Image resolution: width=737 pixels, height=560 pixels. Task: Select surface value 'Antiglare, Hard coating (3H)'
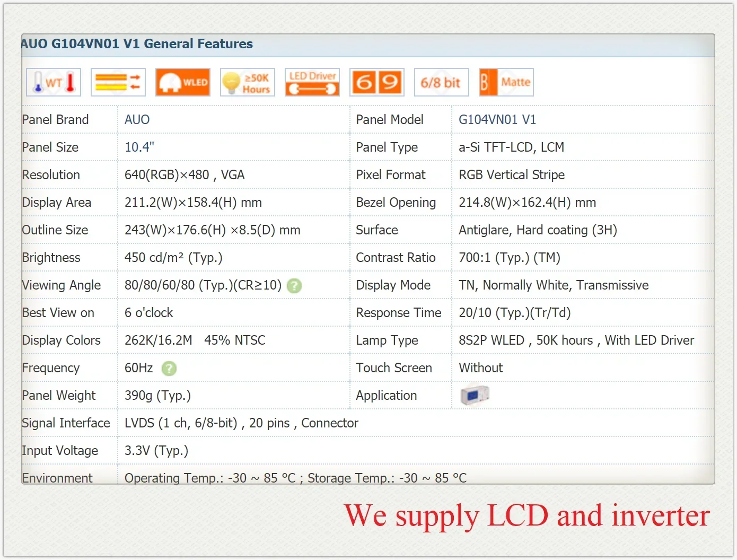[x=538, y=230]
